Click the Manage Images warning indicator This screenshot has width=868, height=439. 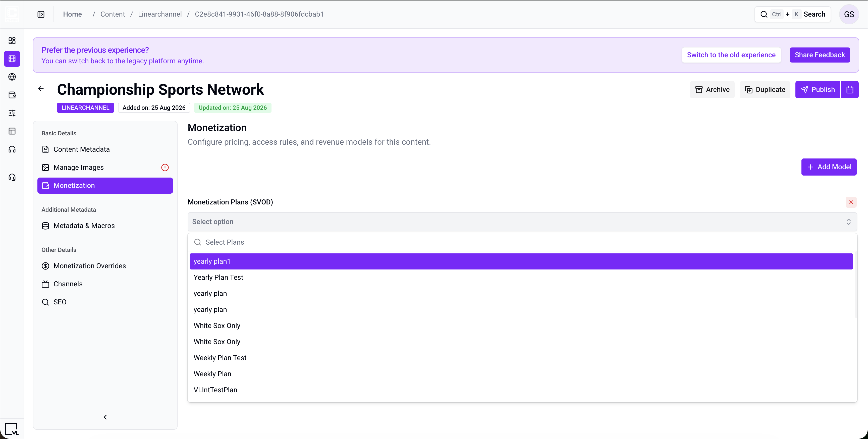165,168
